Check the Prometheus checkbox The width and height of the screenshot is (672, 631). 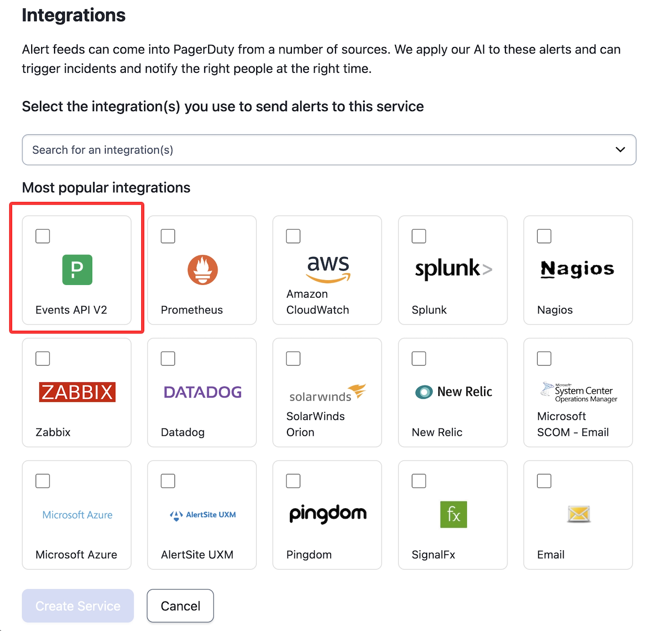[168, 236]
